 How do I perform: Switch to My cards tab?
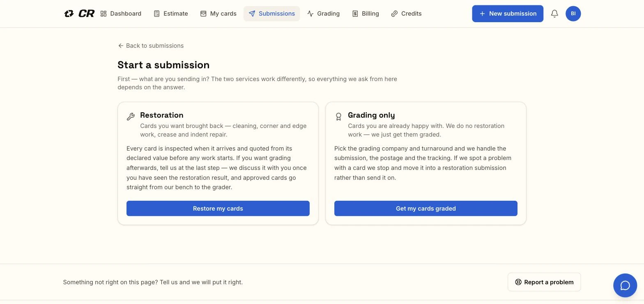coord(218,14)
